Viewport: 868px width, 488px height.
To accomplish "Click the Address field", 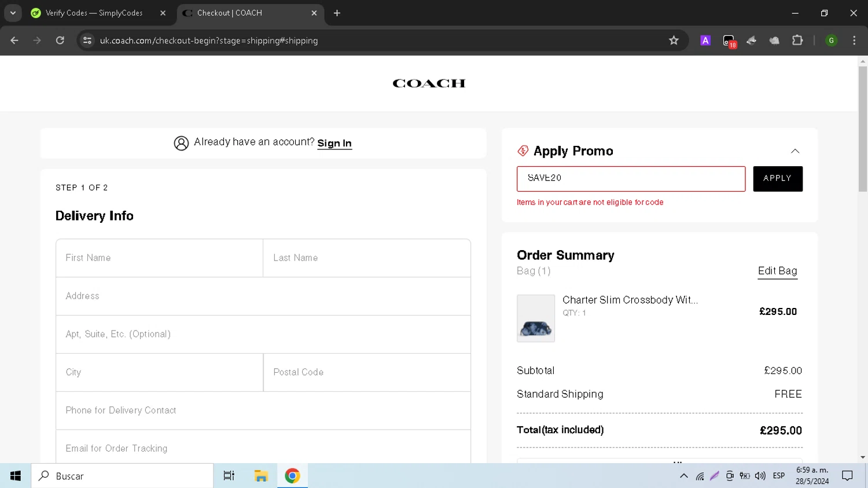I will click(263, 296).
